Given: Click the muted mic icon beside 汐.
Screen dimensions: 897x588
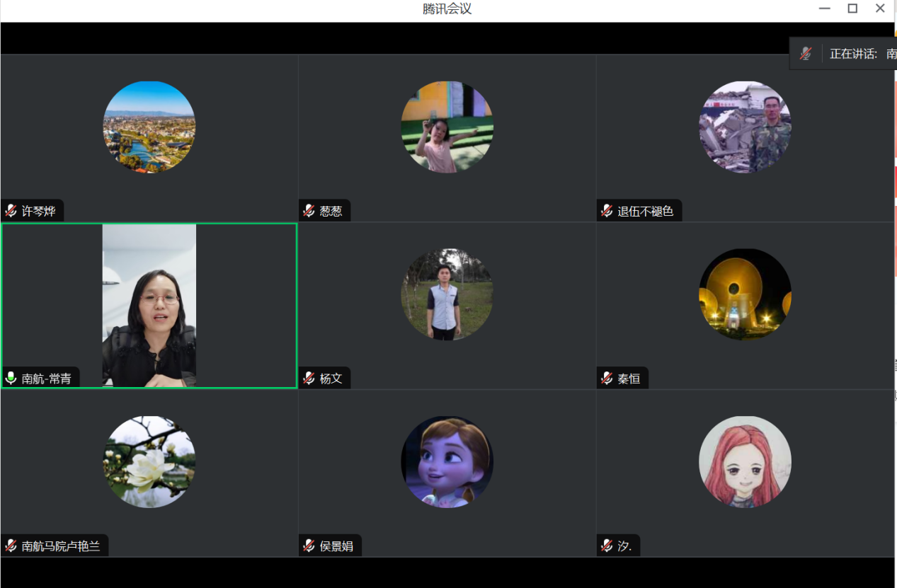Looking at the screenshot, I should (607, 546).
